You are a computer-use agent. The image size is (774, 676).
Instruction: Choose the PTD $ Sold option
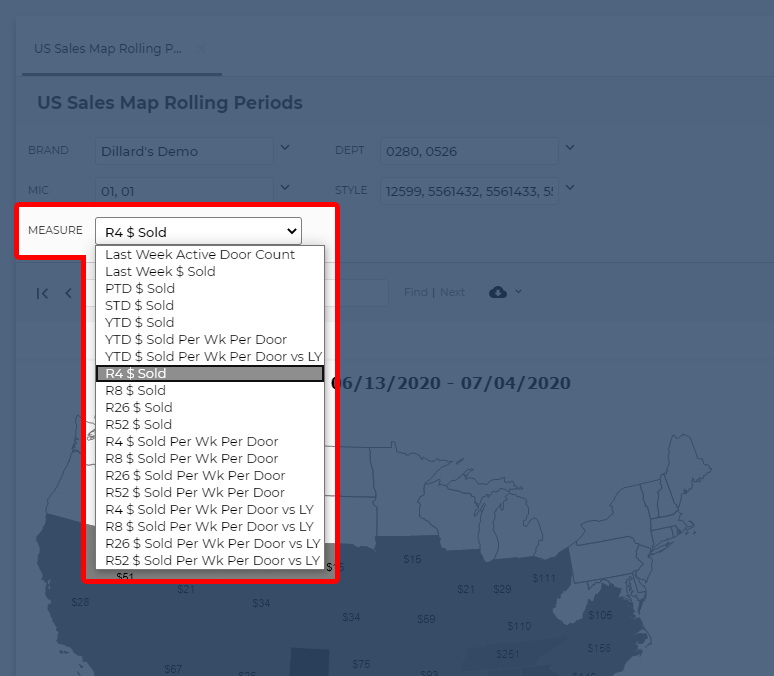pos(140,289)
